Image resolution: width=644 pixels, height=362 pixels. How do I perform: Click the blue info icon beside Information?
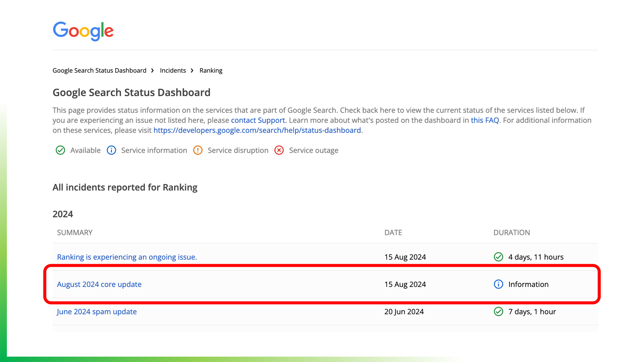tap(498, 284)
